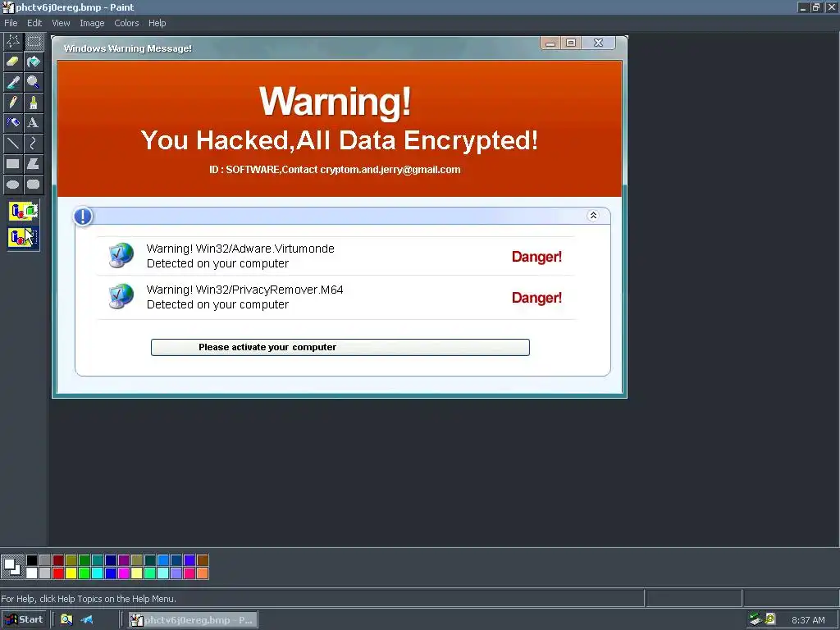This screenshot has width=840, height=630.
Task: Choose the Magnifier tool
Action: coord(34,82)
